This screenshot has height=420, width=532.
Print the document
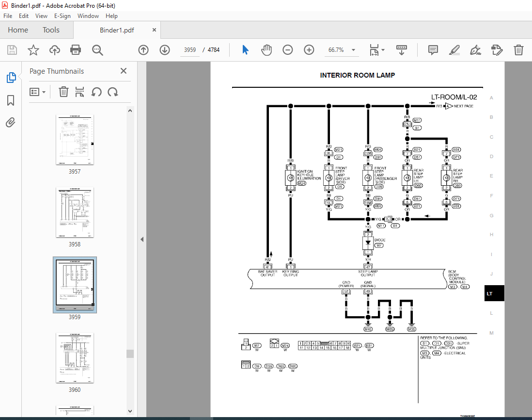[75, 50]
